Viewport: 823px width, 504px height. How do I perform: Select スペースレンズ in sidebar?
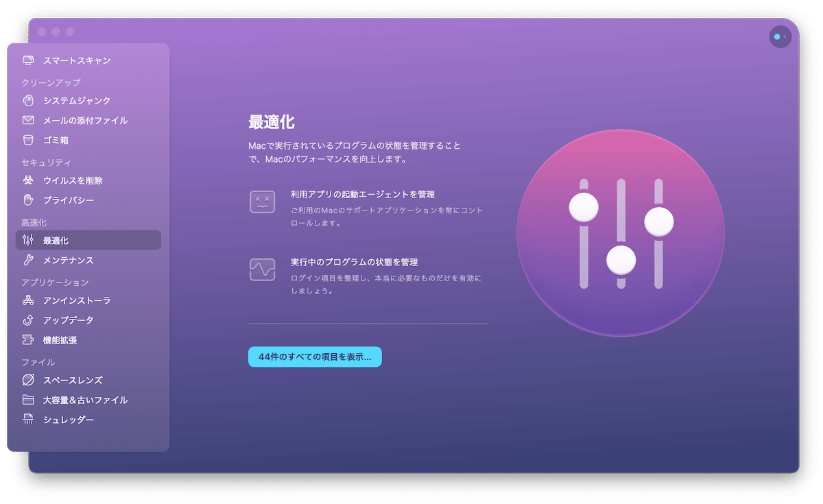[x=88, y=380]
